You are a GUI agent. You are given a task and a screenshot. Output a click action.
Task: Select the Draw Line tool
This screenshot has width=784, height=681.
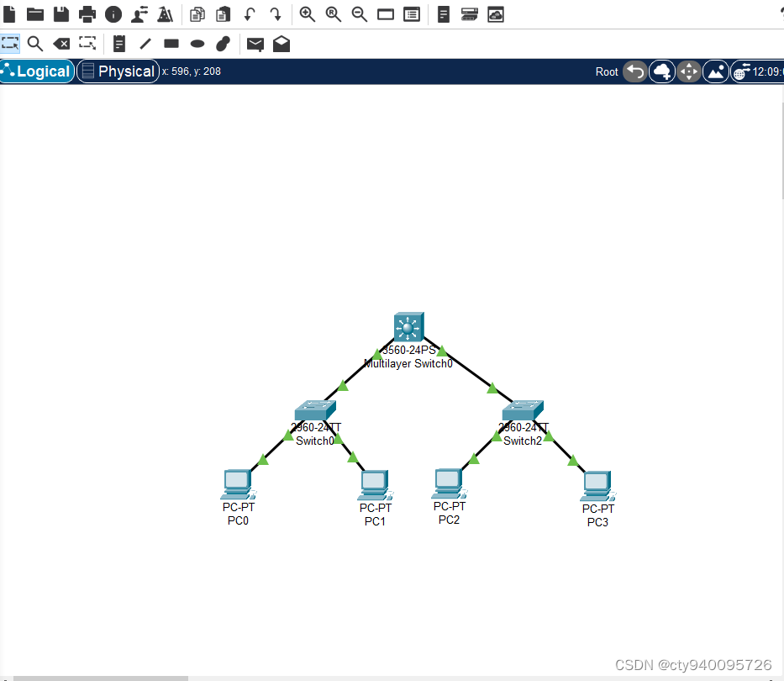145,44
